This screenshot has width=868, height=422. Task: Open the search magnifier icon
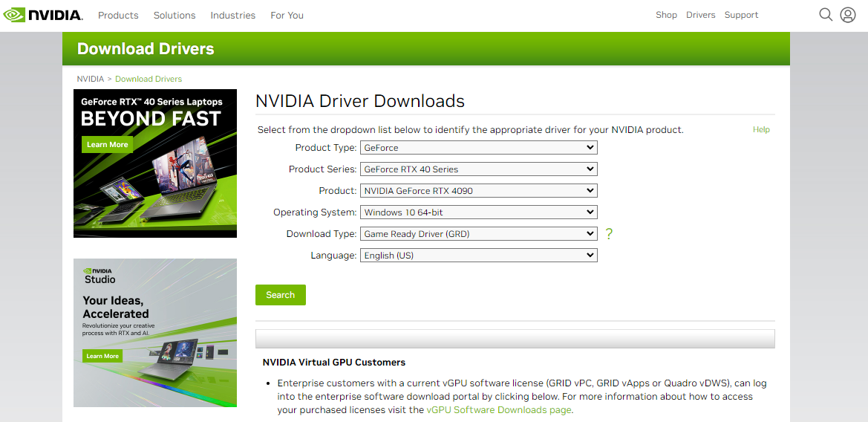tap(826, 15)
